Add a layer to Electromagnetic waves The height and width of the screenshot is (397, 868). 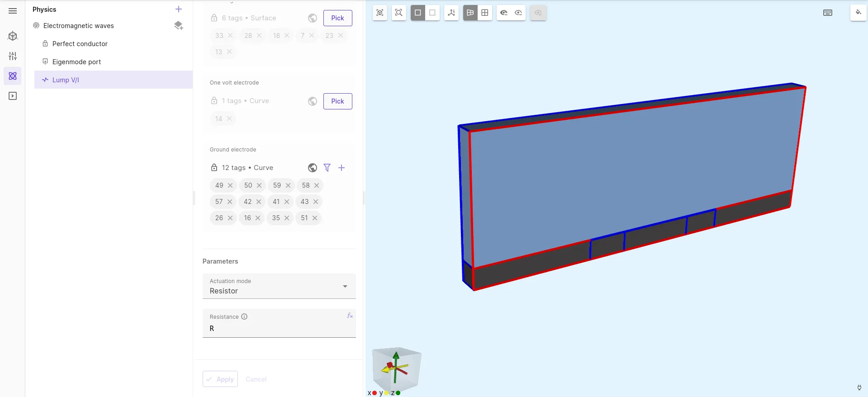[x=179, y=25]
